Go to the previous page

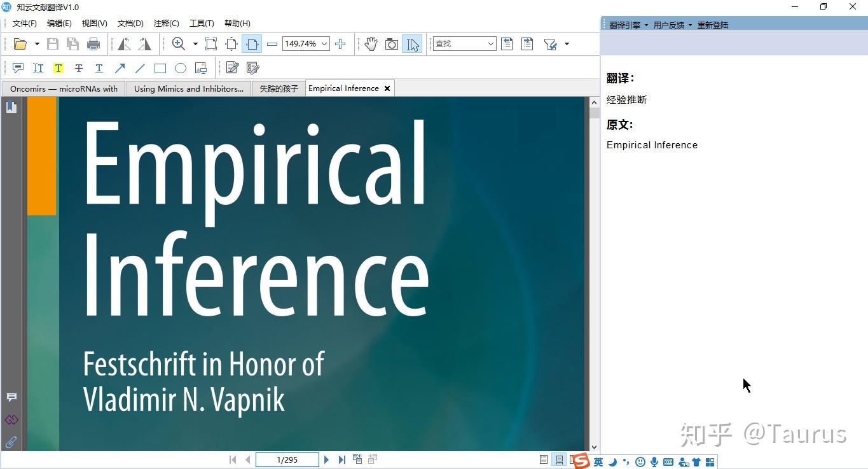[248, 459]
